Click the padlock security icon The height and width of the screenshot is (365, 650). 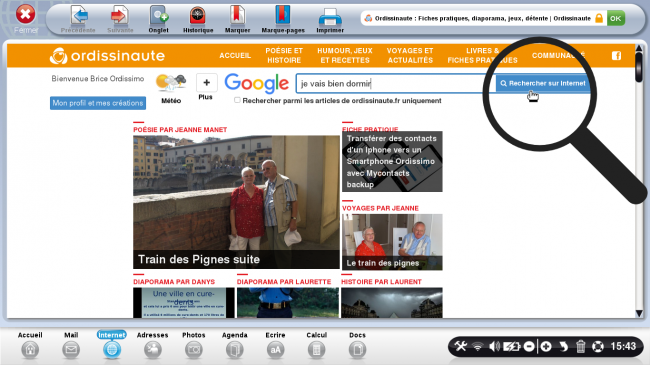(599, 18)
